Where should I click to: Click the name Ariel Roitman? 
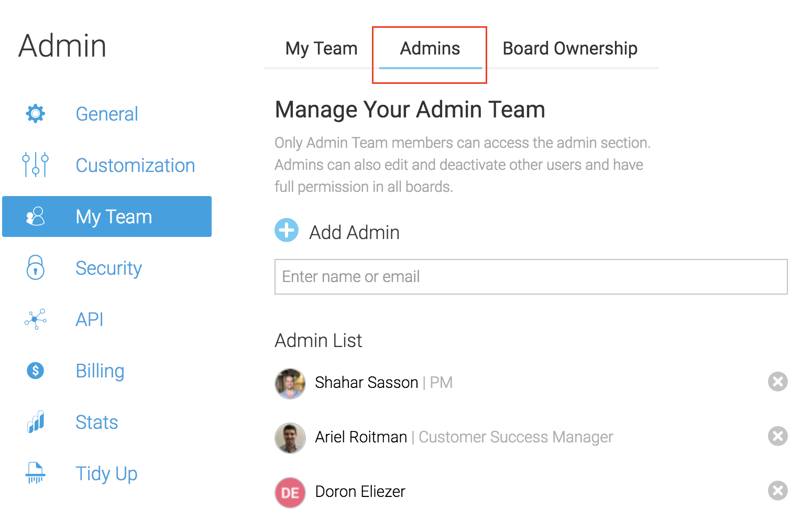click(361, 437)
